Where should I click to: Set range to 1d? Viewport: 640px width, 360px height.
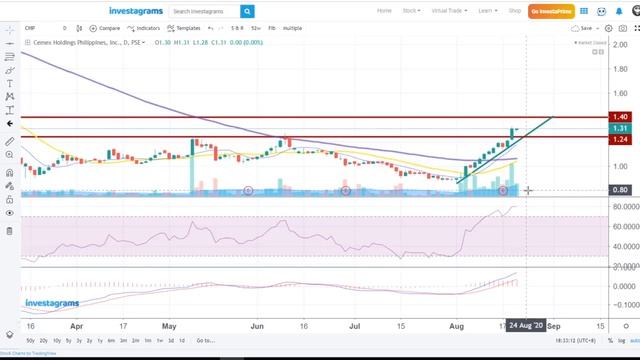click(182, 340)
